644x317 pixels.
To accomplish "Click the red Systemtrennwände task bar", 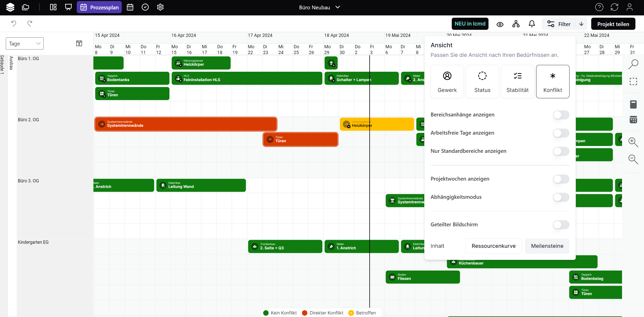I will click(x=186, y=124).
